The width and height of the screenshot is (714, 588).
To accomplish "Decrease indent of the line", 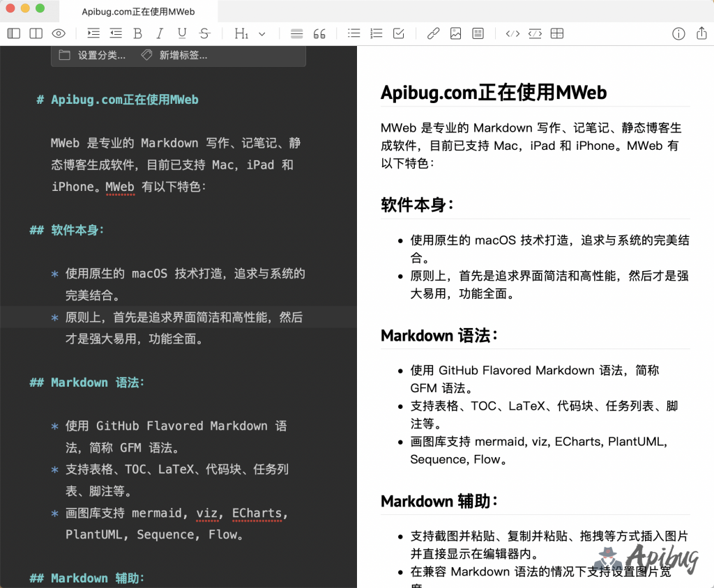I will (116, 33).
